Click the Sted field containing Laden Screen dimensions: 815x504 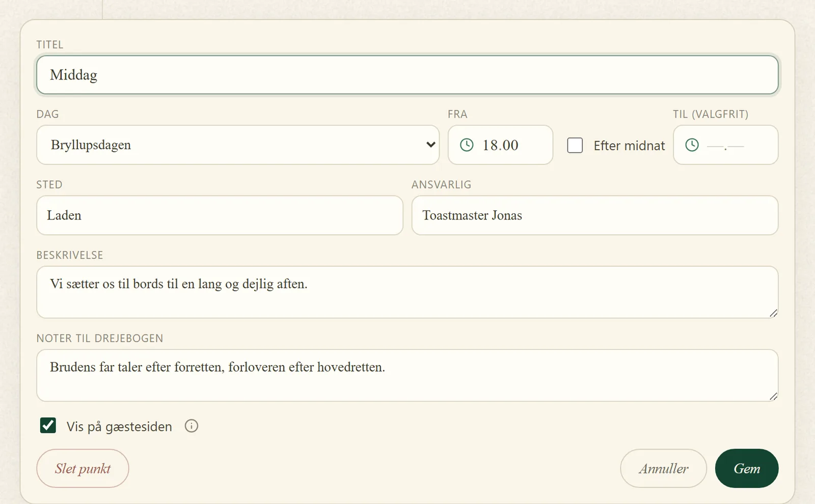pyautogui.click(x=220, y=215)
